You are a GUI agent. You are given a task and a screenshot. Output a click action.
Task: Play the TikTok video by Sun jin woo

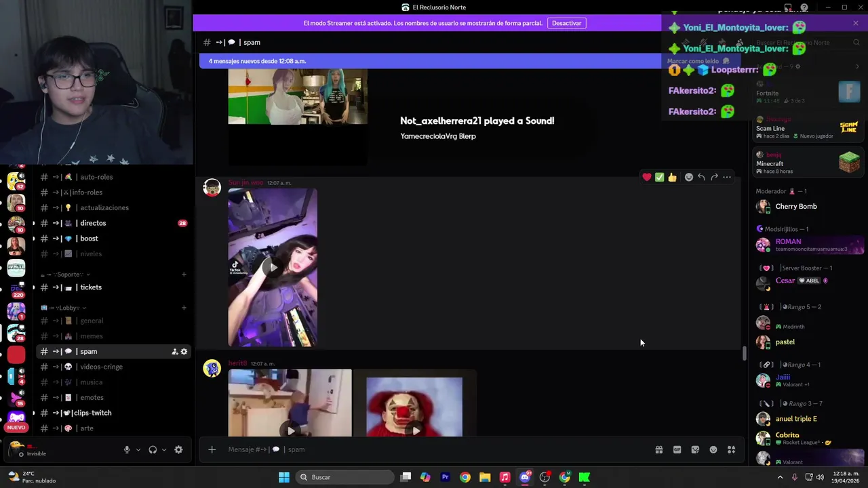click(273, 268)
